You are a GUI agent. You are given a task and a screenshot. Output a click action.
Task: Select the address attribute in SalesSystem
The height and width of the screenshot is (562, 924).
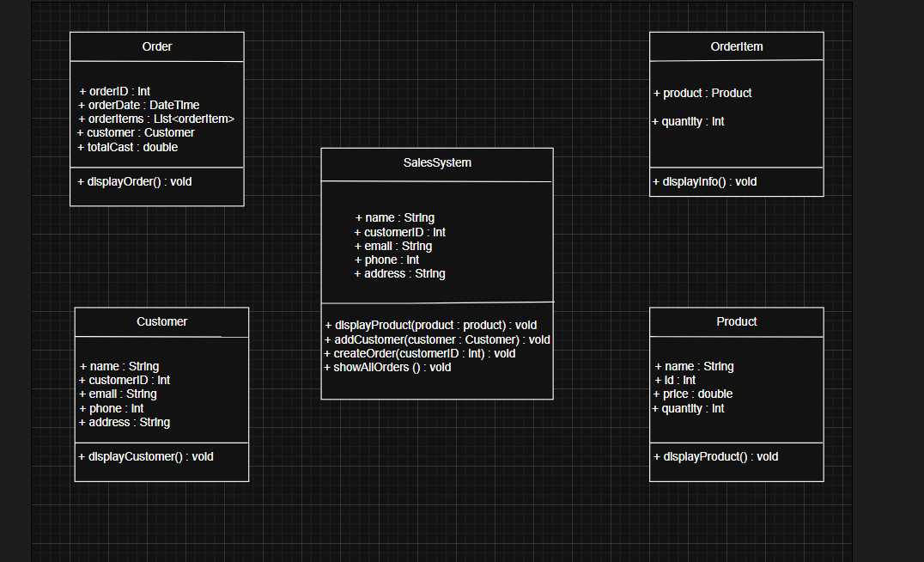pyautogui.click(x=399, y=274)
